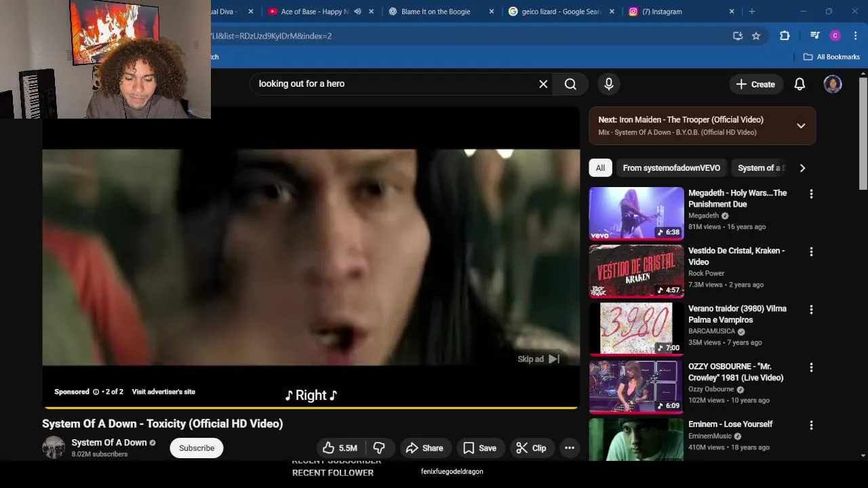Close the Instagram tab

tap(732, 12)
